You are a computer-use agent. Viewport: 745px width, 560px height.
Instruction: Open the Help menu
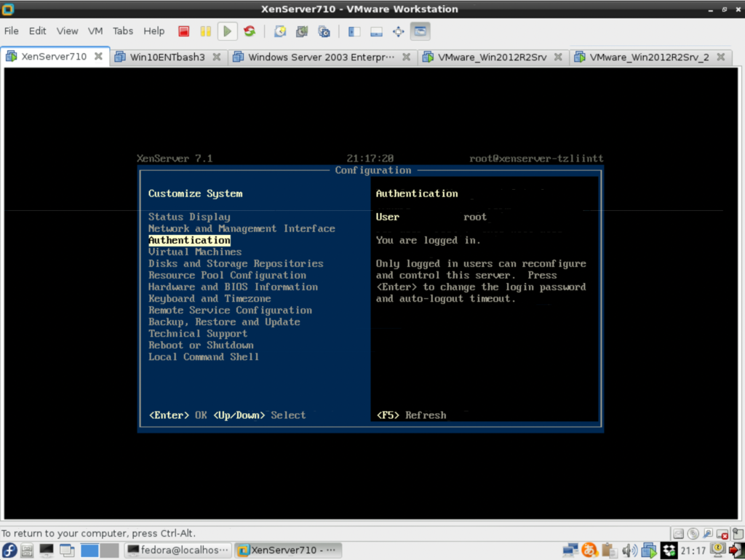(x=154, y=31)
